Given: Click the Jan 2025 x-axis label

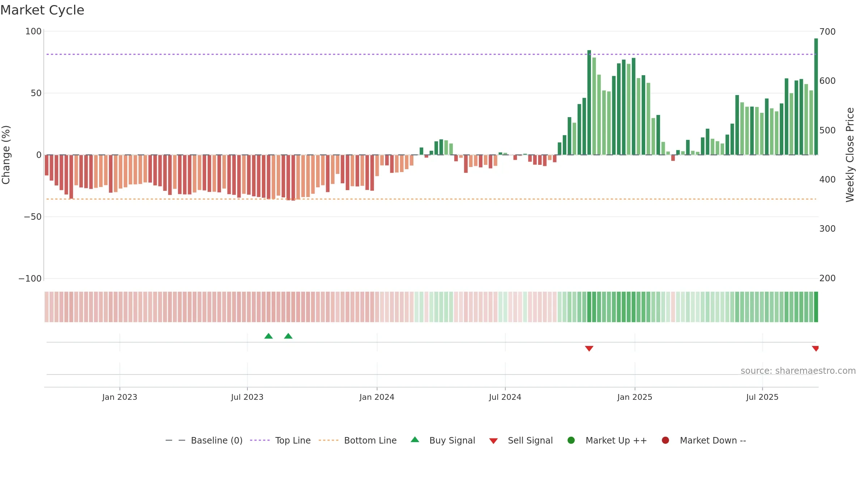Looking at the screenshot, I should click(635, 397).
